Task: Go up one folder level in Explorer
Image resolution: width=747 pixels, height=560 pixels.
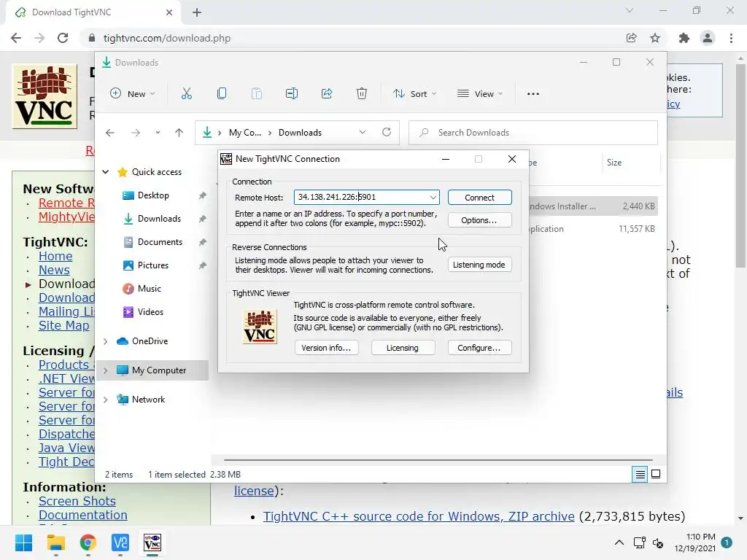Action: pyautogui.click(x=179, y=133)
